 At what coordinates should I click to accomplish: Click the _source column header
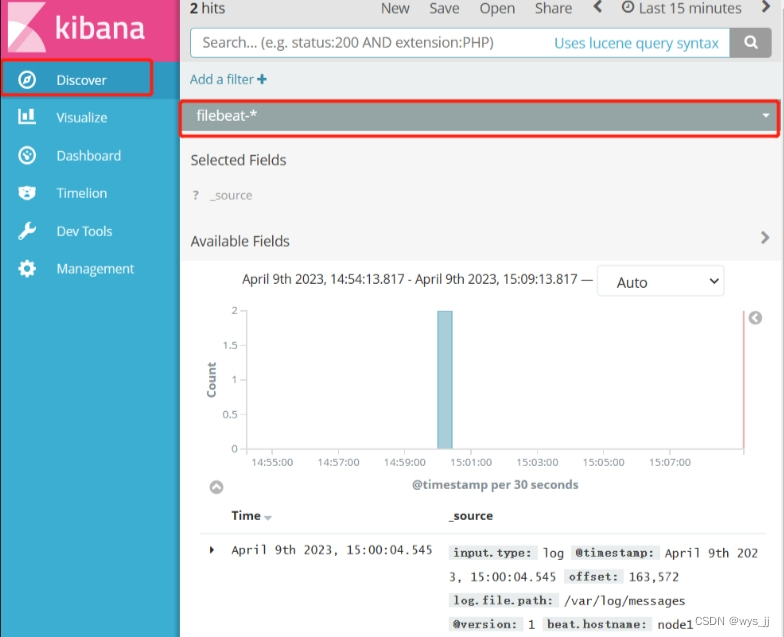[x=470, y=516]
